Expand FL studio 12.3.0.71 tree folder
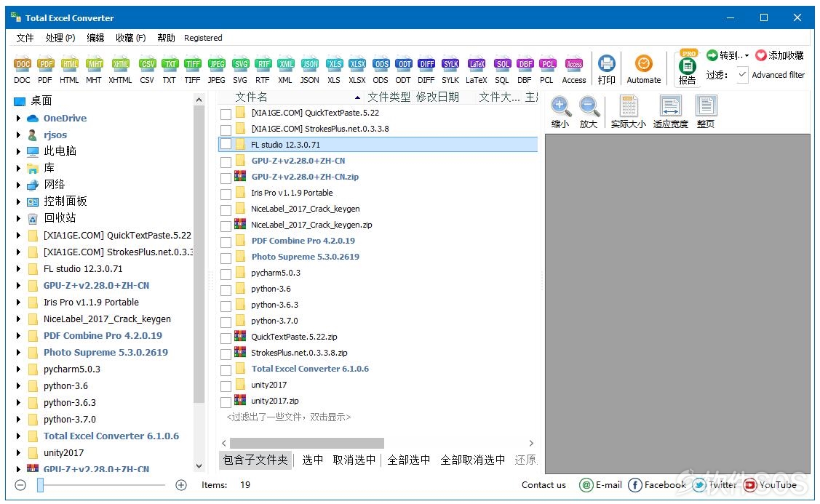The width and height of the screenshot is (820, 504). point(19,269)
